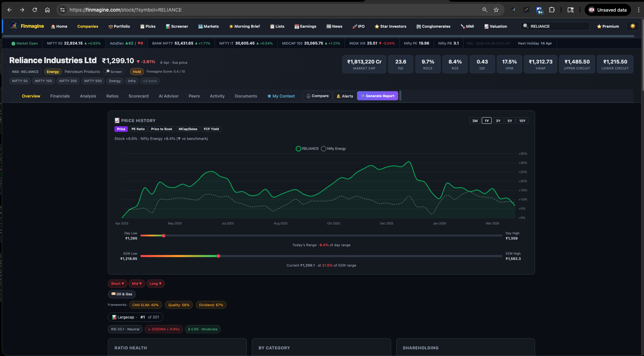The height and width of the screenshot is (356, 644).
Task: Open the Ratios tab
Action: [x=112, y=96]
